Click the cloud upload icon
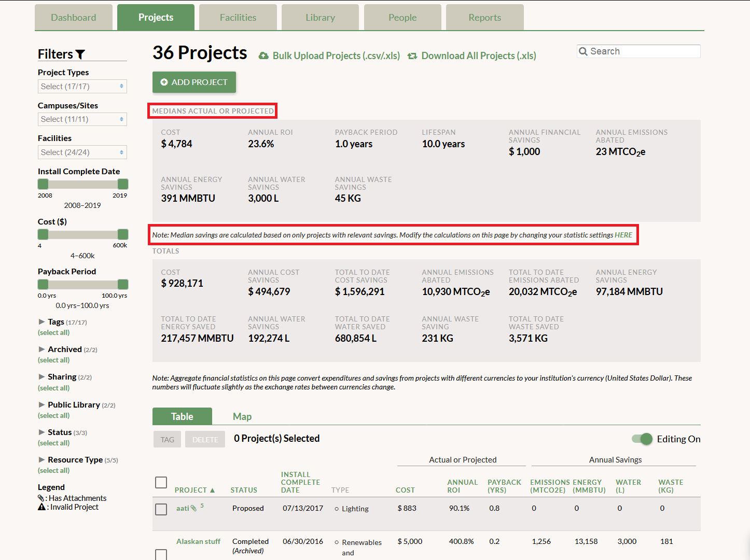750x560 pixels. 263,56
